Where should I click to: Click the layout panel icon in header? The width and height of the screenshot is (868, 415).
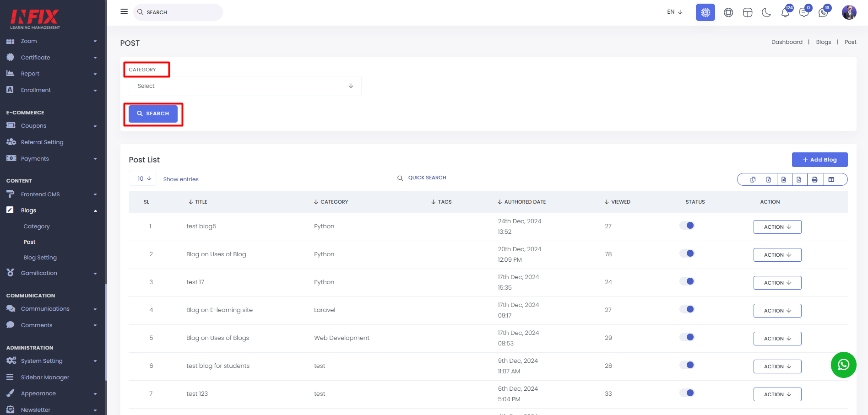point(748,12)
